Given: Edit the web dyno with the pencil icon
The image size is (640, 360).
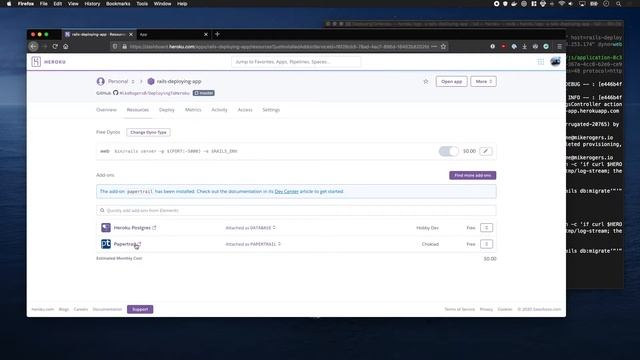Looking at the screenshot, I should click(485, 151).
